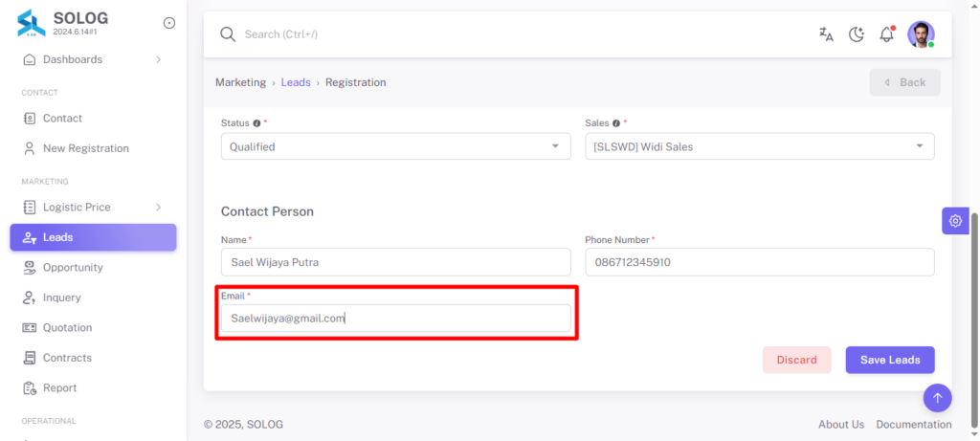980x441 pixels.
Task: Click the Leads breadcrumb link
Action: coord(296,82)
